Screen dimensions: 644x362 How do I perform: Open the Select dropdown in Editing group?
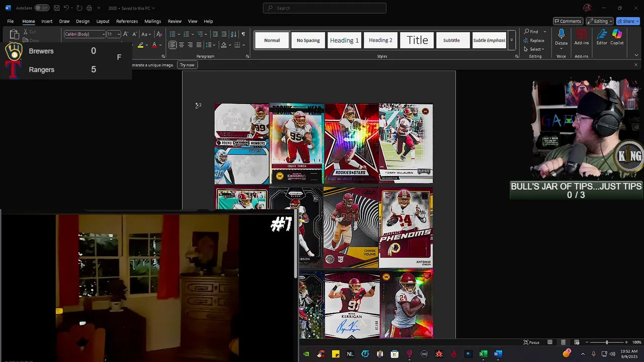534,49
